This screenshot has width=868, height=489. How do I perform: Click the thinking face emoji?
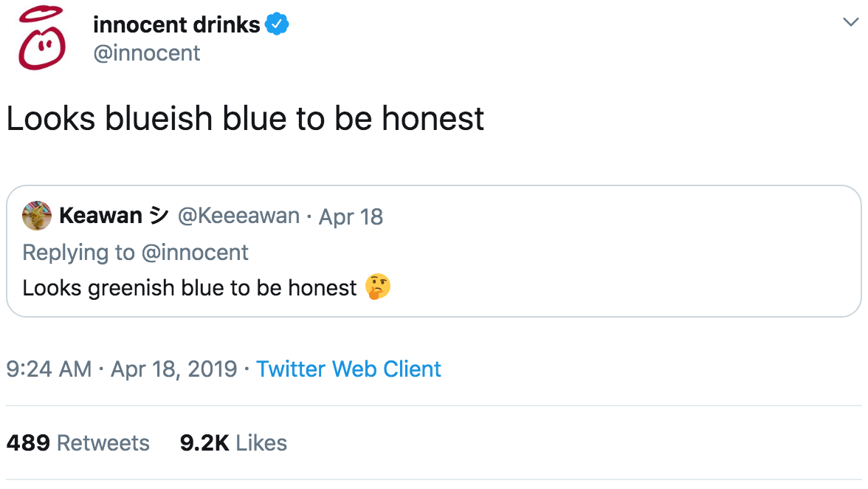[x=378, y=287]
